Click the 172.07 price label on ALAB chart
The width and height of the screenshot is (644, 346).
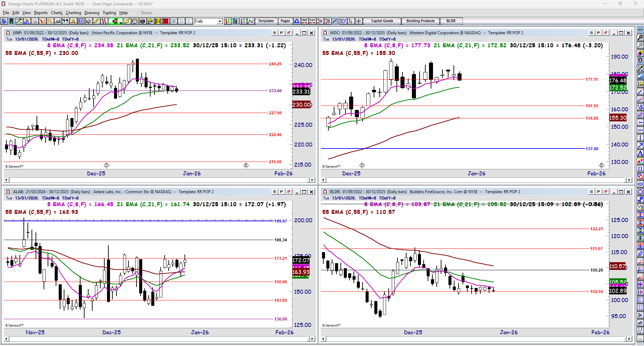[x=301, y=260]
